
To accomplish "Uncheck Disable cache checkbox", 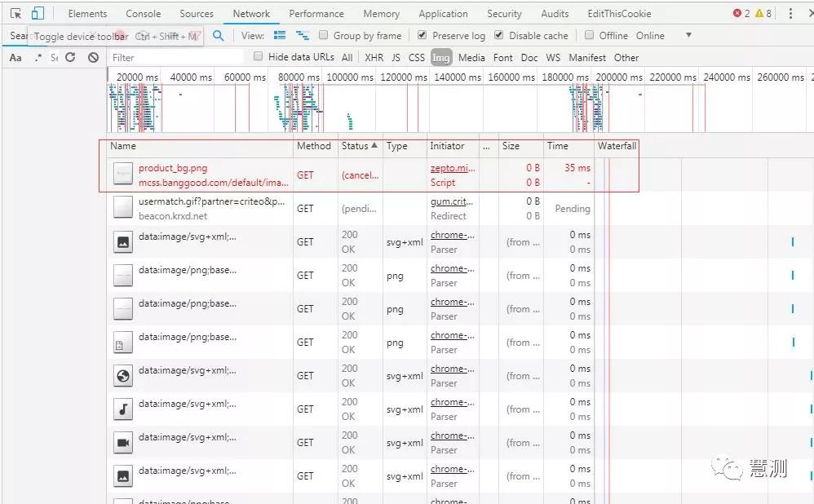I will pos(499,35).
